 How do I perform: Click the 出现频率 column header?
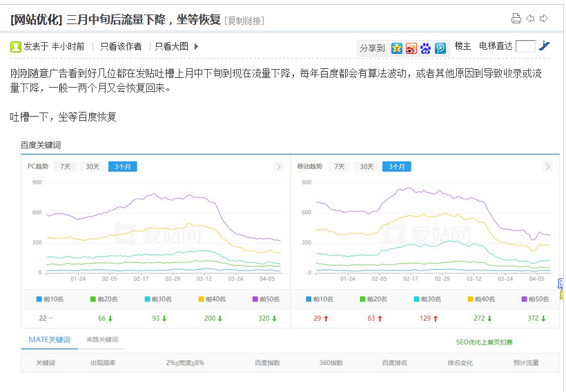click(x=103, y=363)
